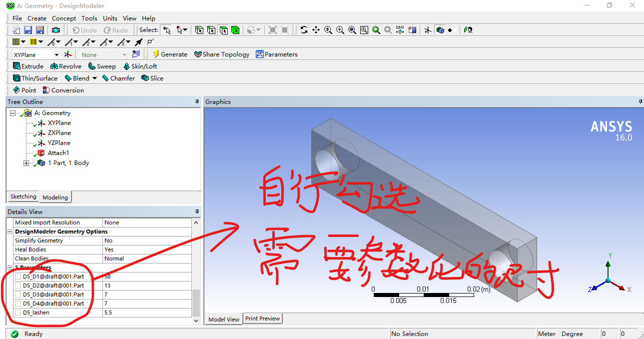Select the Extrude tool
This screenshot has width=644, height=339.
28,65
